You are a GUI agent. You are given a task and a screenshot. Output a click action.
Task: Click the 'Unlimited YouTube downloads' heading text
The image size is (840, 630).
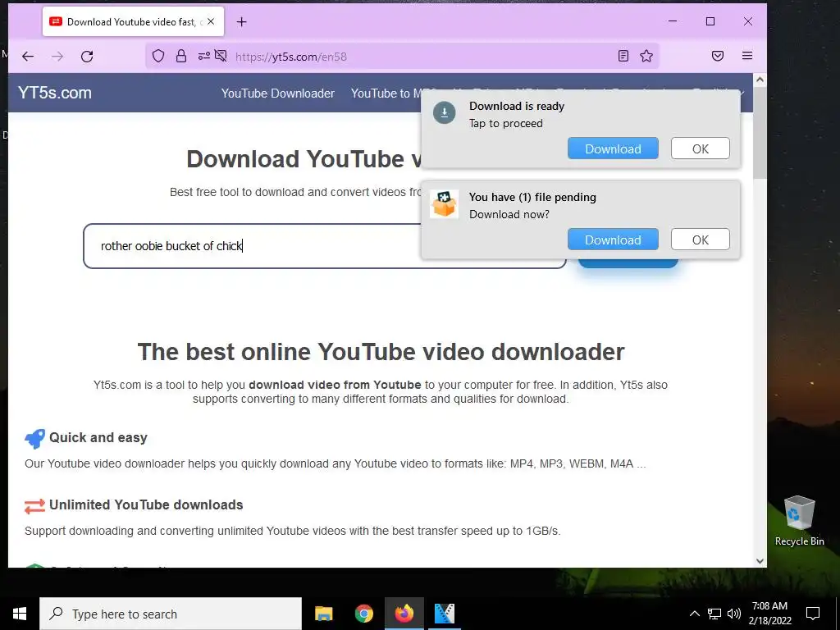[146, 505]
